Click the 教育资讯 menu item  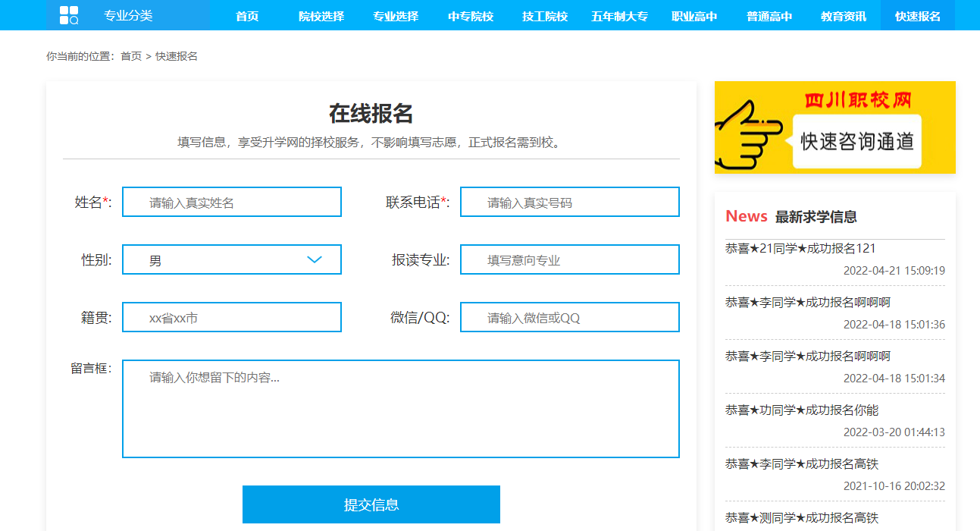point(843,16)
